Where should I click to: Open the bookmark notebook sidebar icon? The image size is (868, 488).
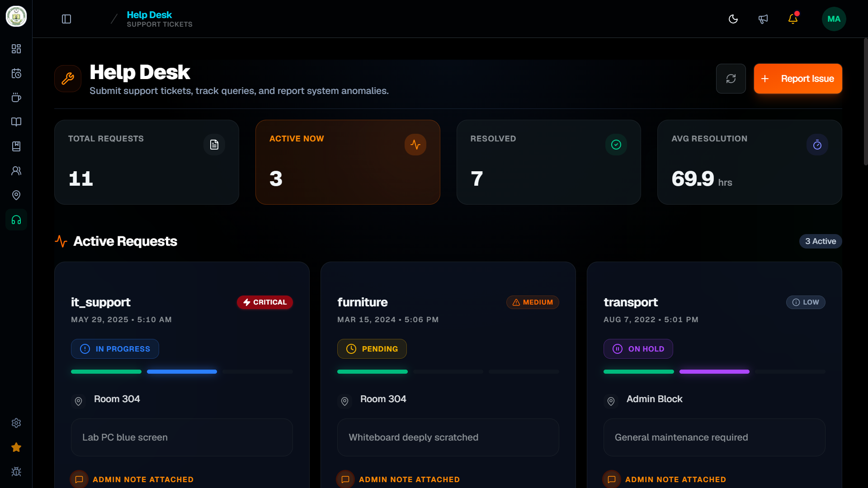(x=16, y=146)
